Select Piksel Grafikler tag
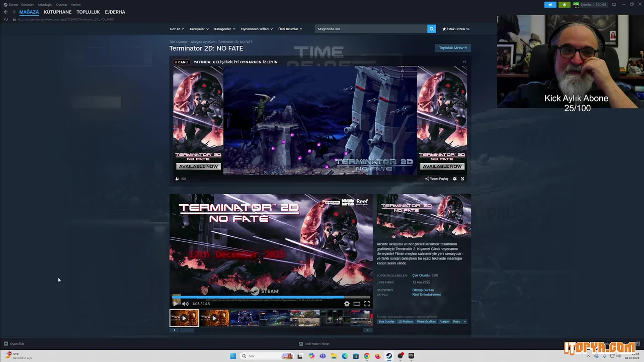Viewport: 644px width, 362px height. 426,322
